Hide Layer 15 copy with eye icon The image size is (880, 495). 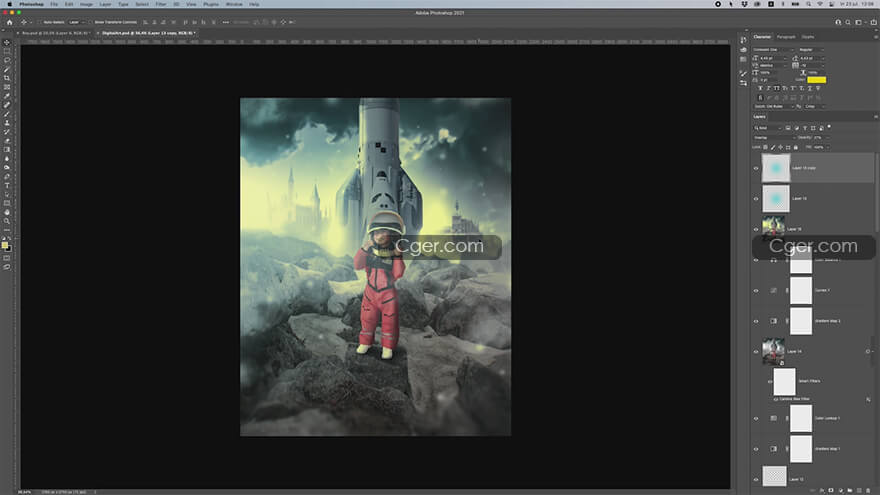[756, 168]
